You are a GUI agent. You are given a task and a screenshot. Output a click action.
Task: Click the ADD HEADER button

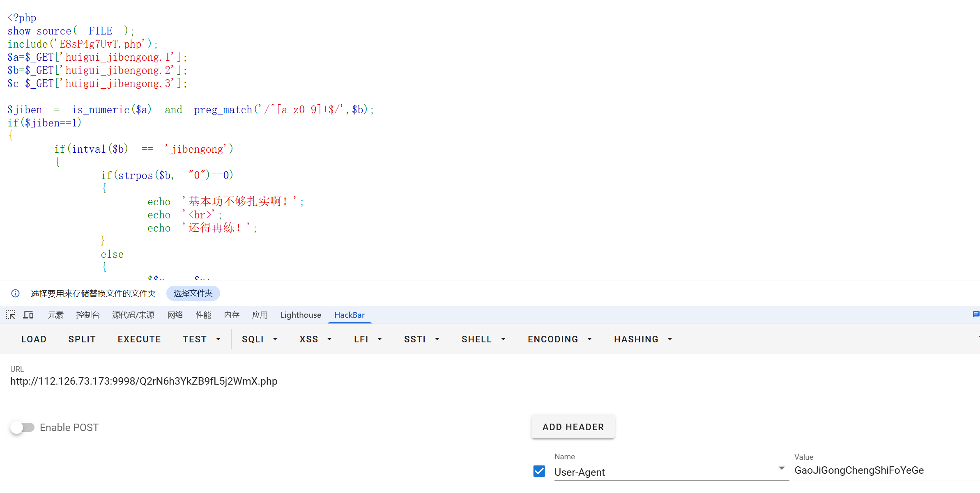tap(573, 427)
